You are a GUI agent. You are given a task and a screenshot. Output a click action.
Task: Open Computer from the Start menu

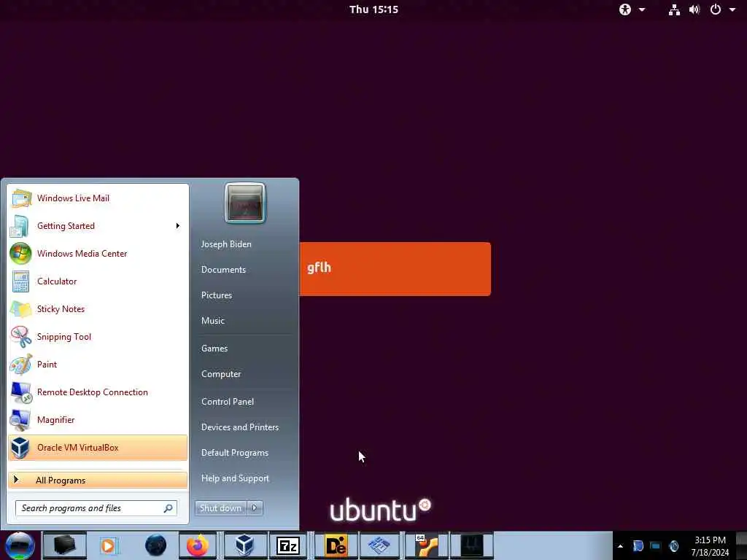(221, 374)
